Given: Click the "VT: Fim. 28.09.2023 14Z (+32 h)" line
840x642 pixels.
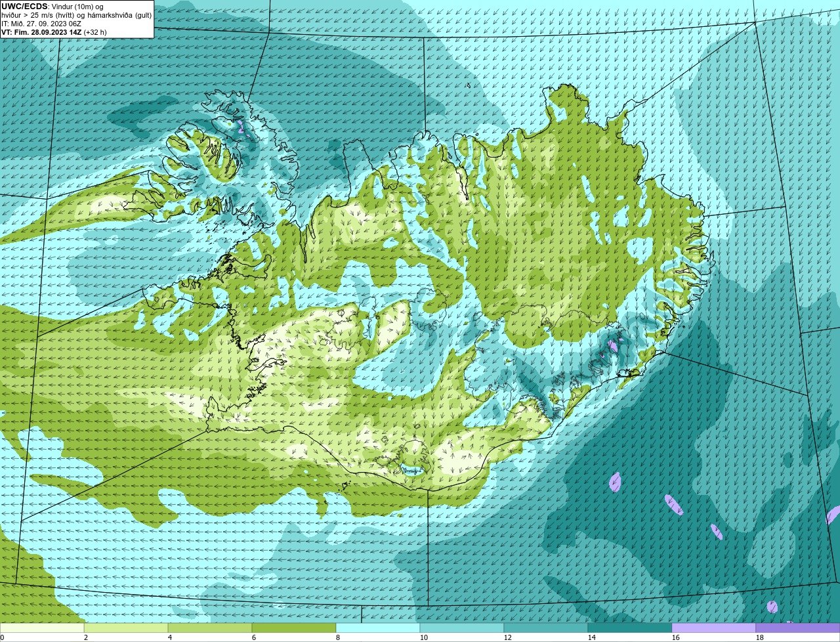Looking at the screenshot, I should click(54, 32).
